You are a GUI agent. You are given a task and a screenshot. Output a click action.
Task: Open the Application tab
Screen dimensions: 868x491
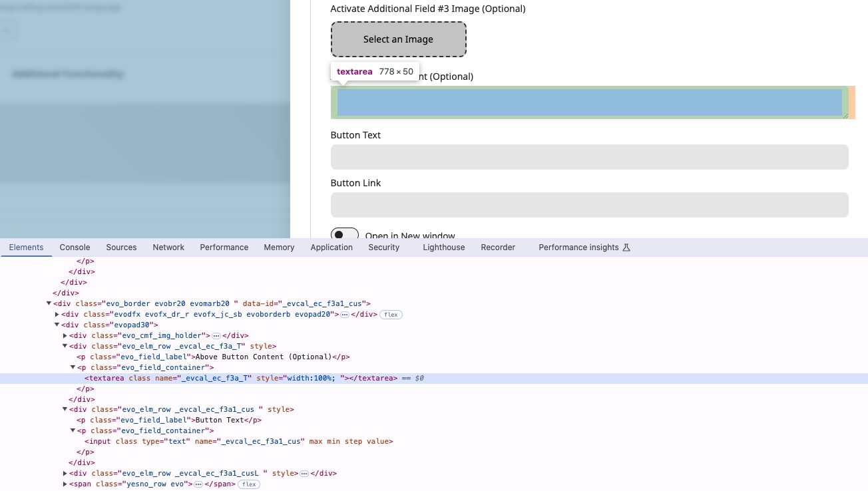pos(331,247)
